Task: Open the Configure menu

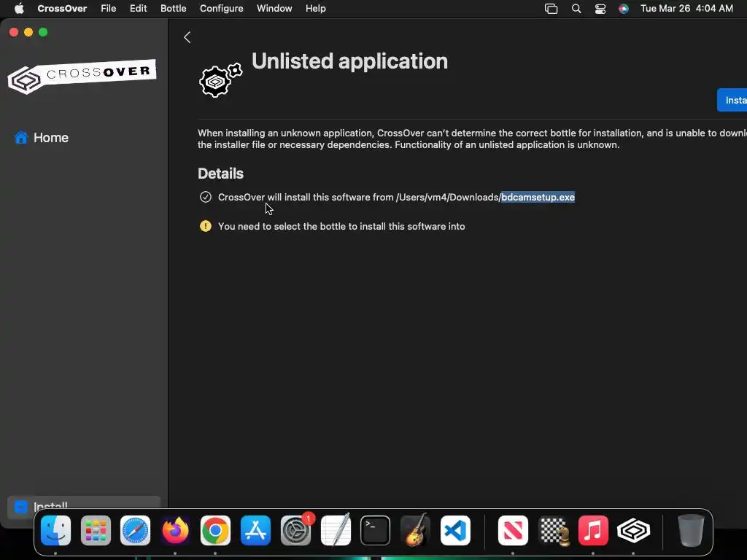Action: [222, 9]
